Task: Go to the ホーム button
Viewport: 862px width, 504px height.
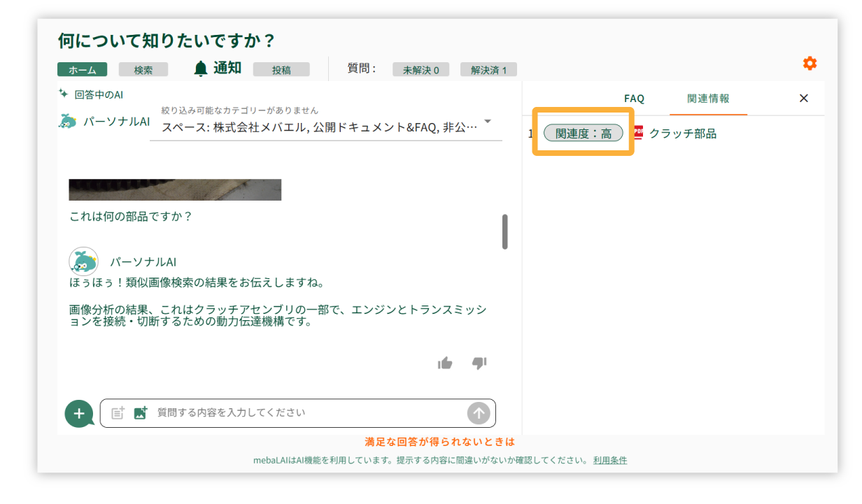Action: (x=82, y=70)
